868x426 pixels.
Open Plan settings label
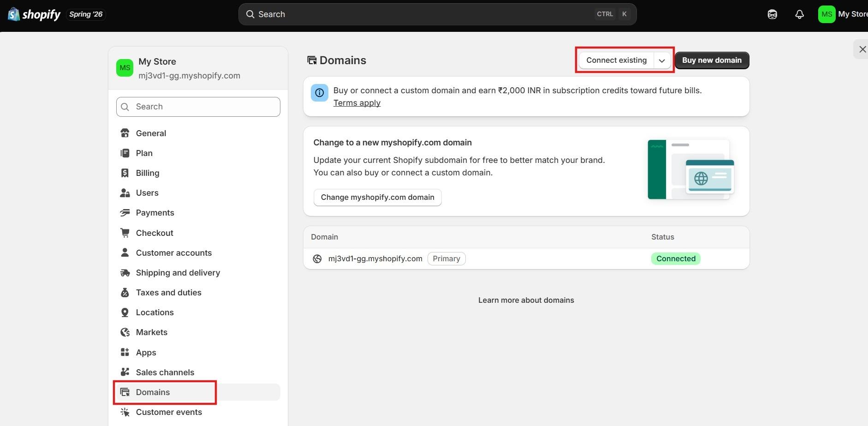click(144, 153)
